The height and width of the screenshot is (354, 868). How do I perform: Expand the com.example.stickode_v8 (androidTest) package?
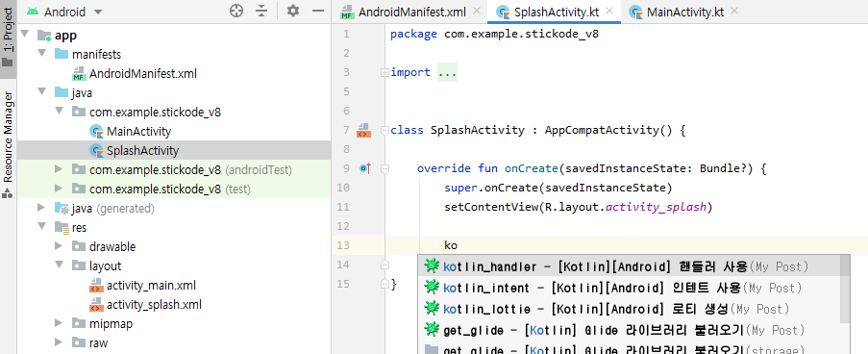(x=59, y=169)
